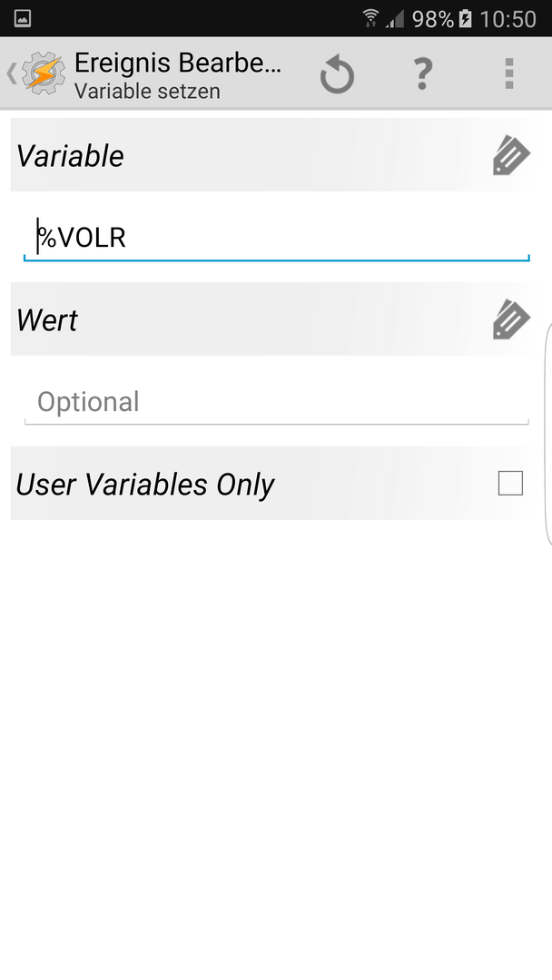Tap the edge panel handle on right side
Screen dimensions: 552x980
(x=548, y=435)
